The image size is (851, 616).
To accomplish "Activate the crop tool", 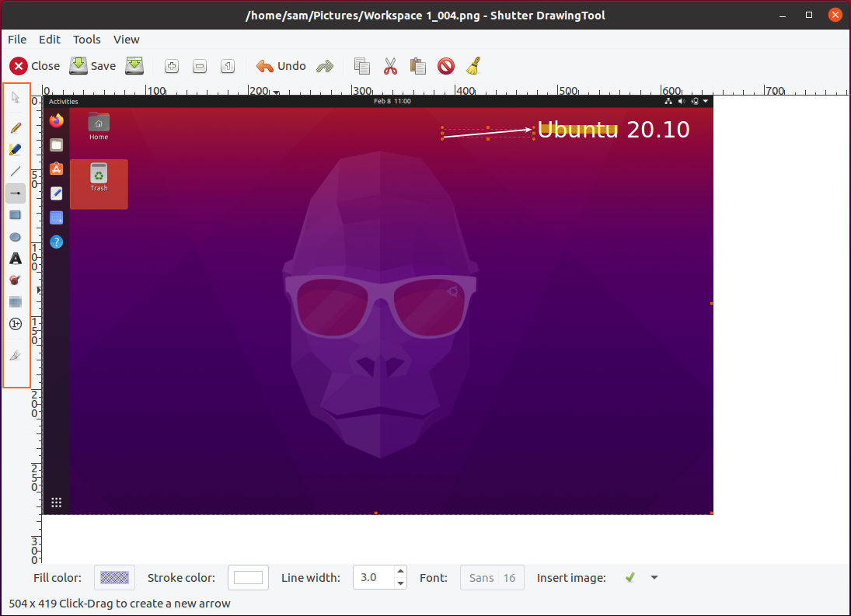I will pyautogui.click(x=16, y=355).
